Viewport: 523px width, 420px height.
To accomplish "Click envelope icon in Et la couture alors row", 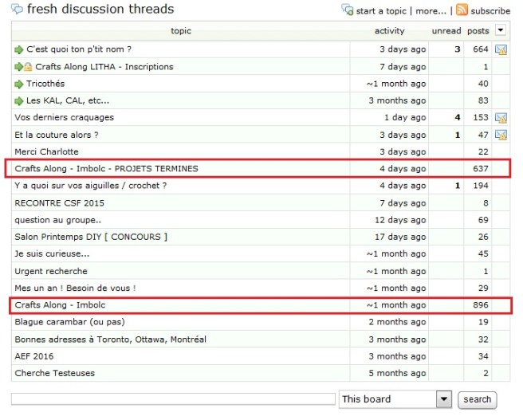I will point(501,135).
